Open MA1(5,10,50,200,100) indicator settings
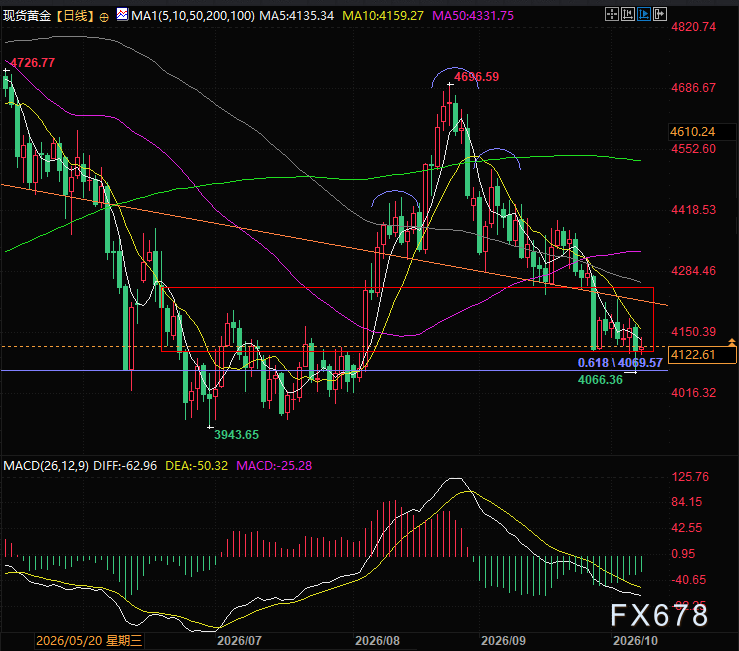 pos(193,16)
